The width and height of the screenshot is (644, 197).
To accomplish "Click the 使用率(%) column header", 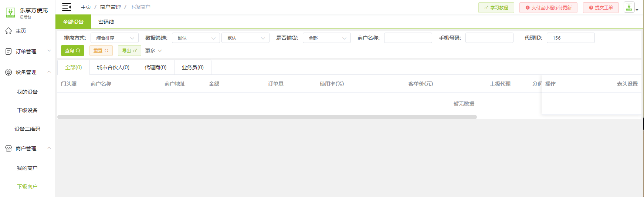I will (332, 84).
